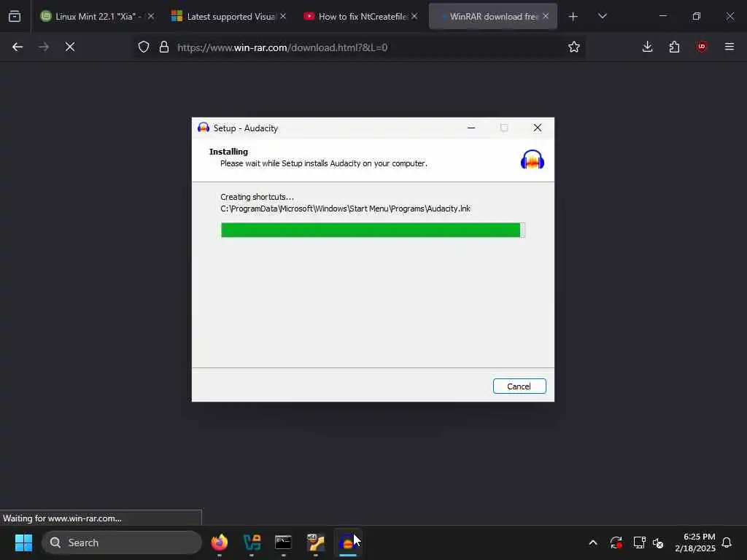747x560 pixels.
Task: Click the "Waiting for www.win-rar.com..." status
Action: (x=63, y=518)
